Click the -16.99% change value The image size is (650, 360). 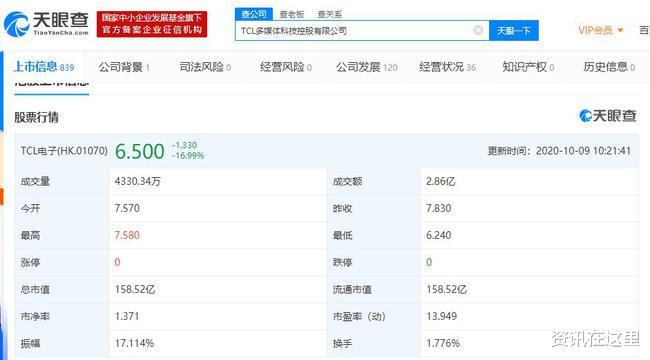(188, 156)
